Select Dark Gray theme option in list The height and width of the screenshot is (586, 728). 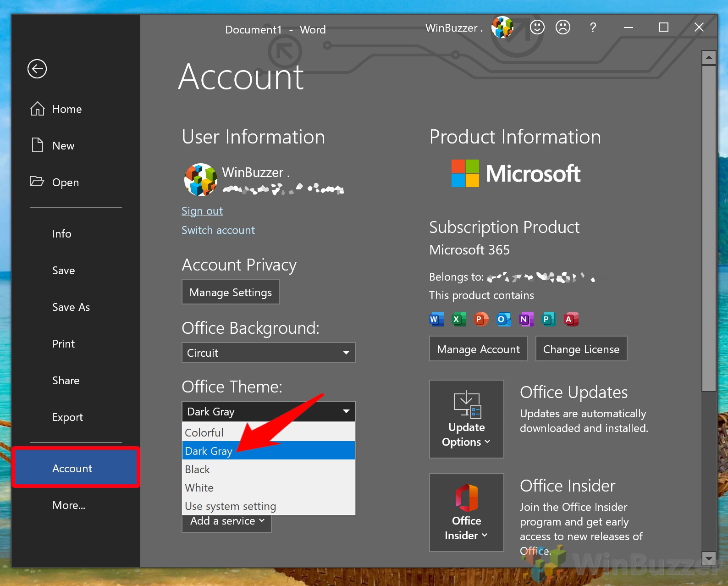click(x=269, y=451)
